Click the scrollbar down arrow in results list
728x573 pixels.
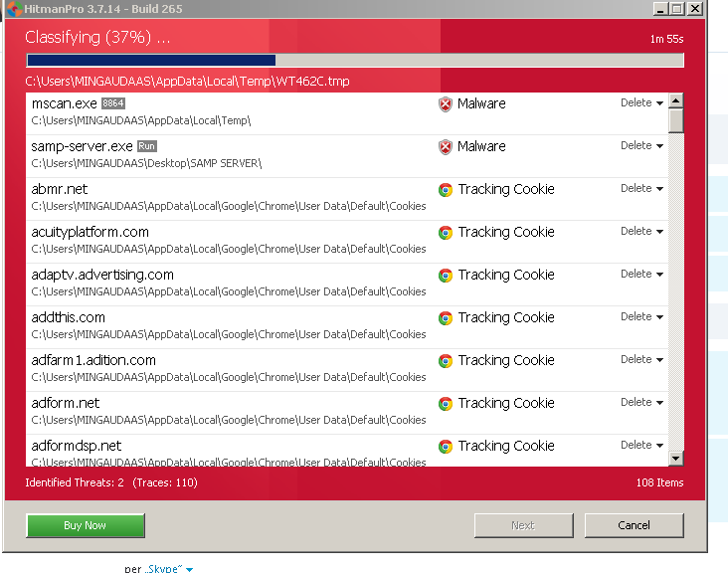[x=676, y=459]
